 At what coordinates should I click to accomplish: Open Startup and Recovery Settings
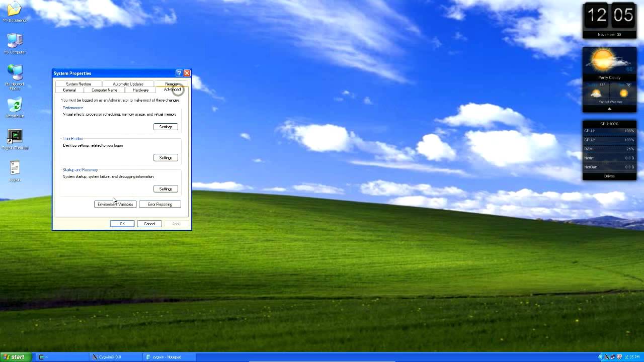166,189
